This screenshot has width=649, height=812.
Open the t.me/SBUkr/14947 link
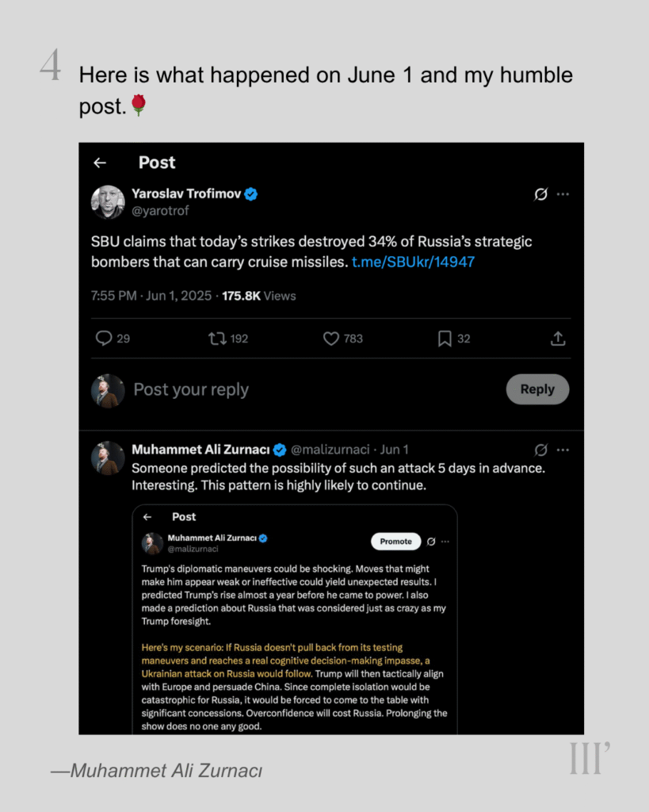[x=413, y=262]
